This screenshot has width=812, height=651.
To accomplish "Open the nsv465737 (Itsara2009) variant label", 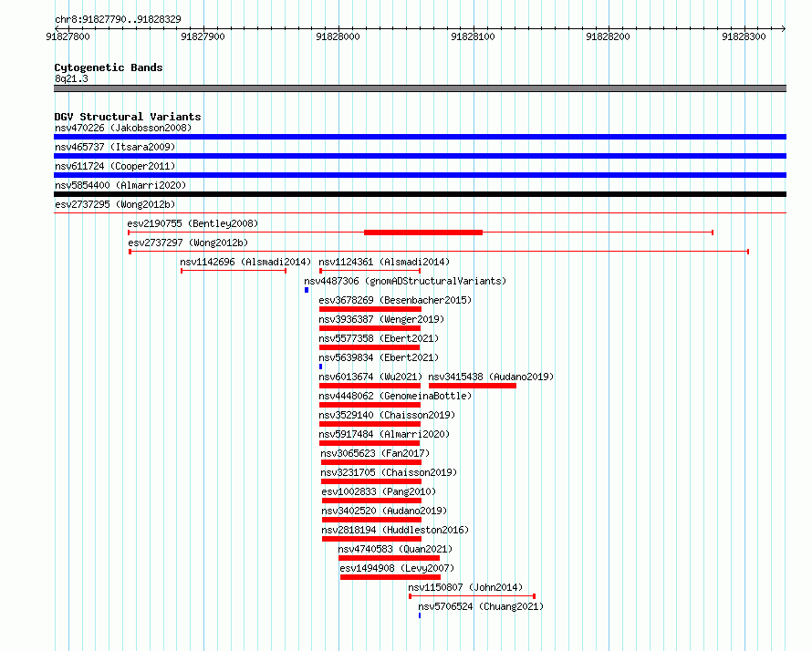I will coord(115,147).
